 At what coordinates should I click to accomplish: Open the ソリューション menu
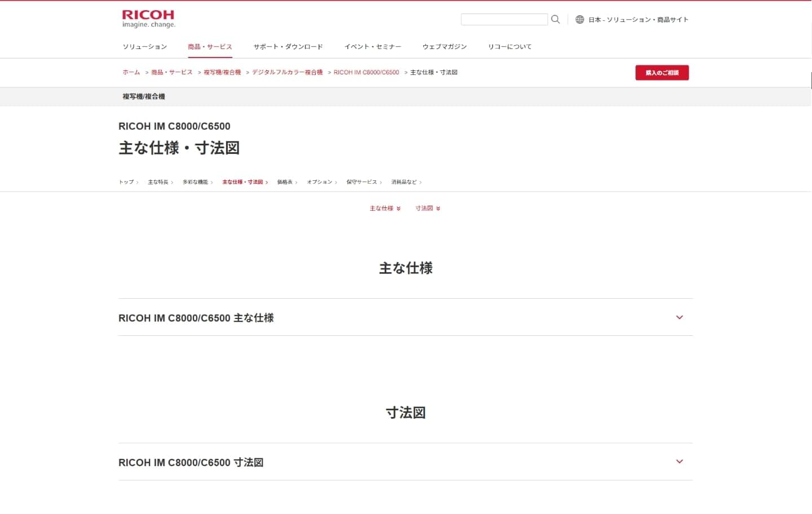click(145, 47)
